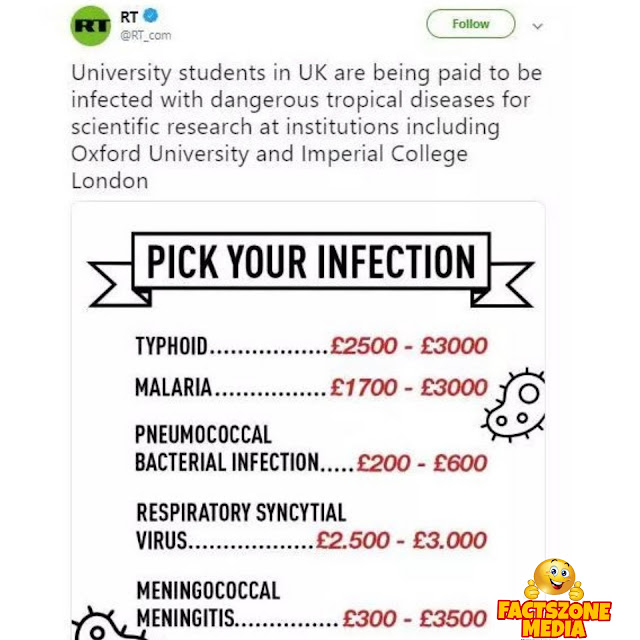Follow the RT account
The height and width of the screenshot is (640, 640).
(x=471, y=24)
